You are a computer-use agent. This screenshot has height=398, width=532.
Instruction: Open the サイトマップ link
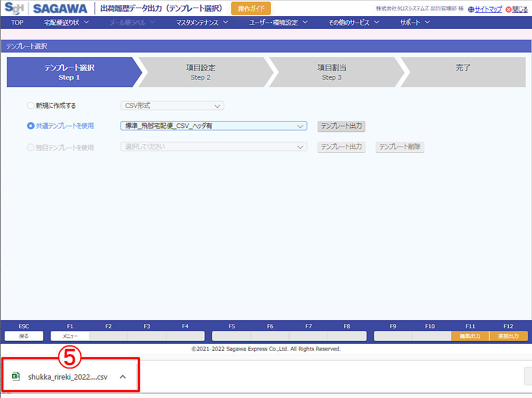488,9
